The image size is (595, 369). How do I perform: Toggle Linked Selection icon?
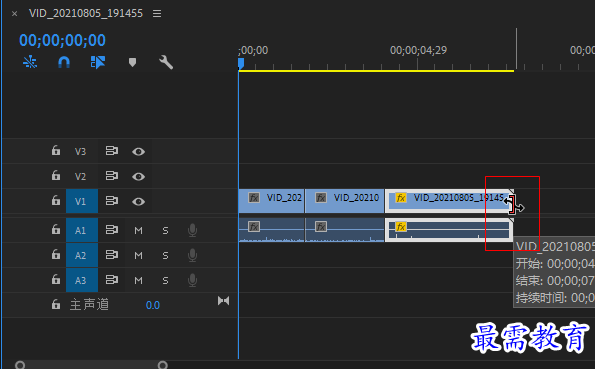pos(98,62)
